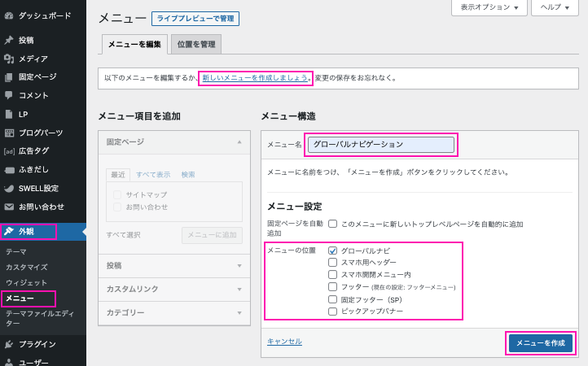Click the pushpin icon beside 投稿
This screenshot has width=588, height=366.
9,40
